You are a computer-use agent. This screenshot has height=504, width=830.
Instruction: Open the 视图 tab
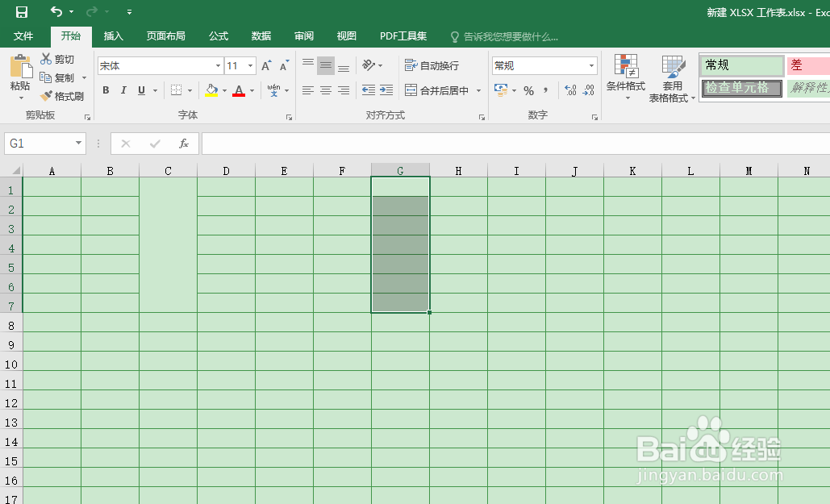(x=346, y=36)
